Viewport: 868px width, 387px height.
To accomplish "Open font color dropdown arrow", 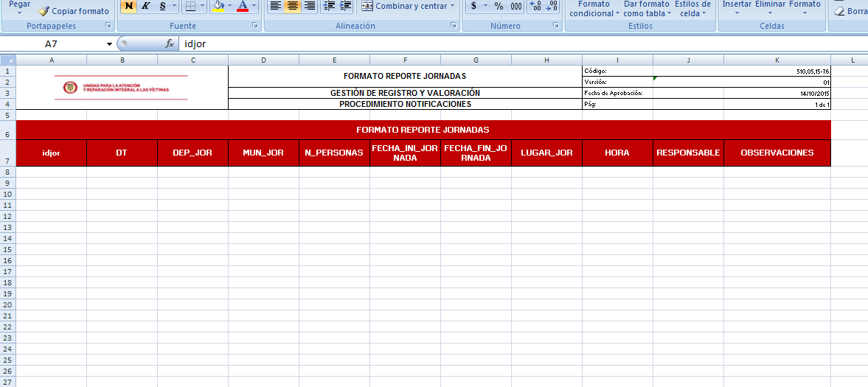I will coord(254,6).
